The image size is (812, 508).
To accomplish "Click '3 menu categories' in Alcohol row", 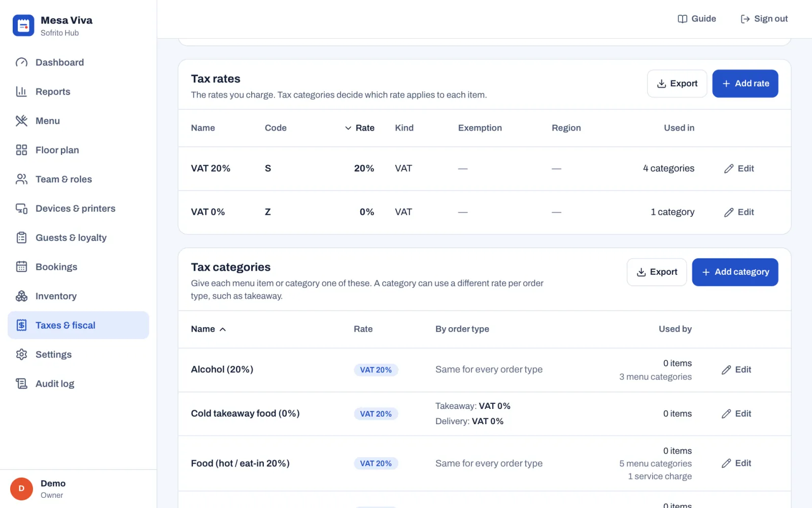I will pos(655,377).
